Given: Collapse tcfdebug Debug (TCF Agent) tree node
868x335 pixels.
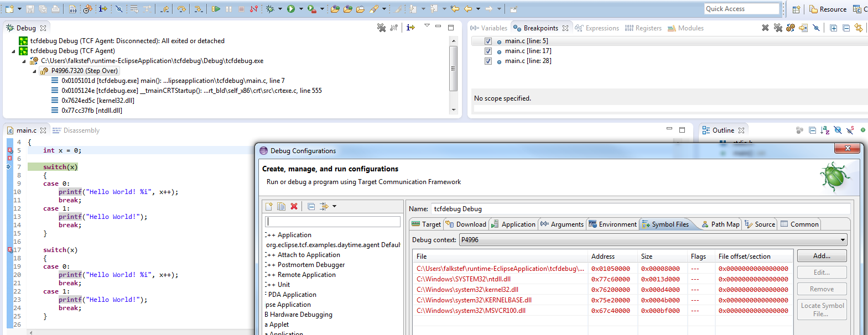Looking at the screenshot, I should 13,51.
